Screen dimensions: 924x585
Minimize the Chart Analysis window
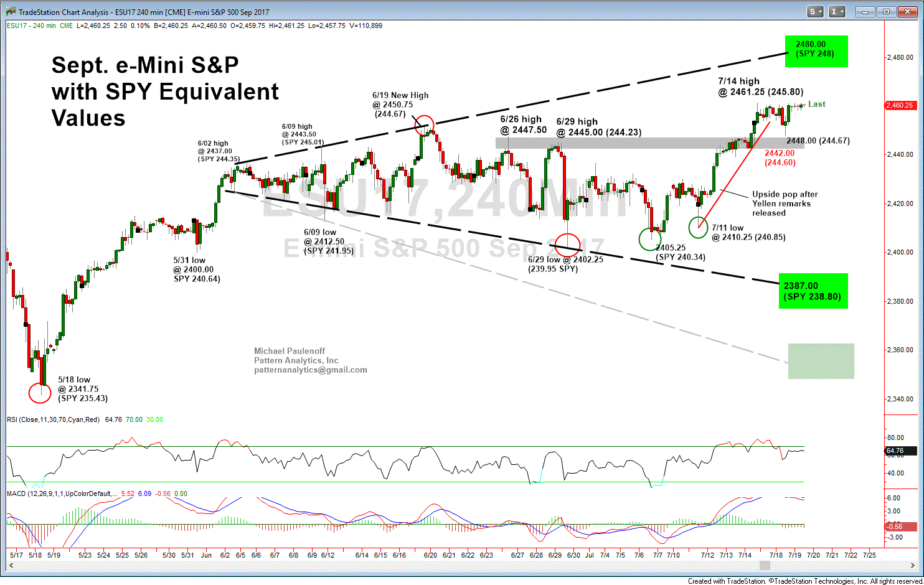pyautogui.click(x=864, y=12)
